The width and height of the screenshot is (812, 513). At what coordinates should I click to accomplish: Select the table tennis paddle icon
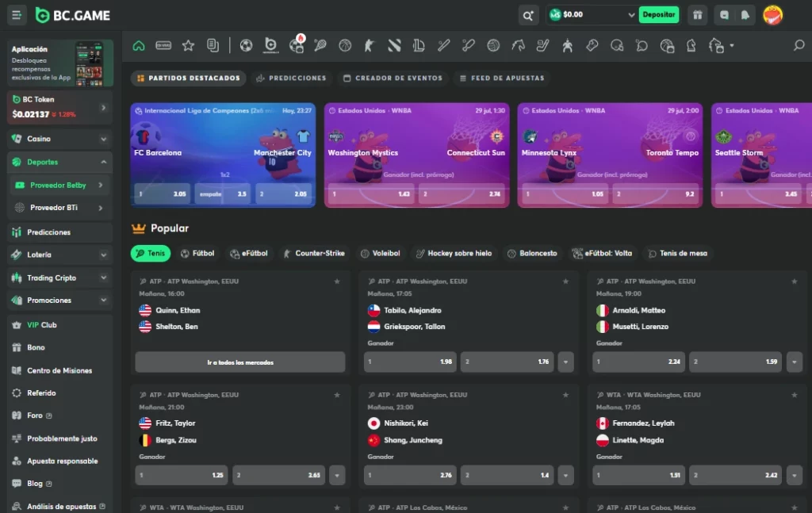tap(642, 45)
